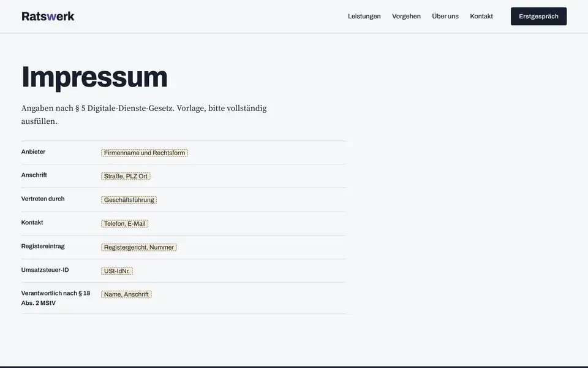Navigate to Kontakt in the header
Image resolution: width=588 pixels, height=368 pixels.
pyautogui.click(x=481, y=16)
